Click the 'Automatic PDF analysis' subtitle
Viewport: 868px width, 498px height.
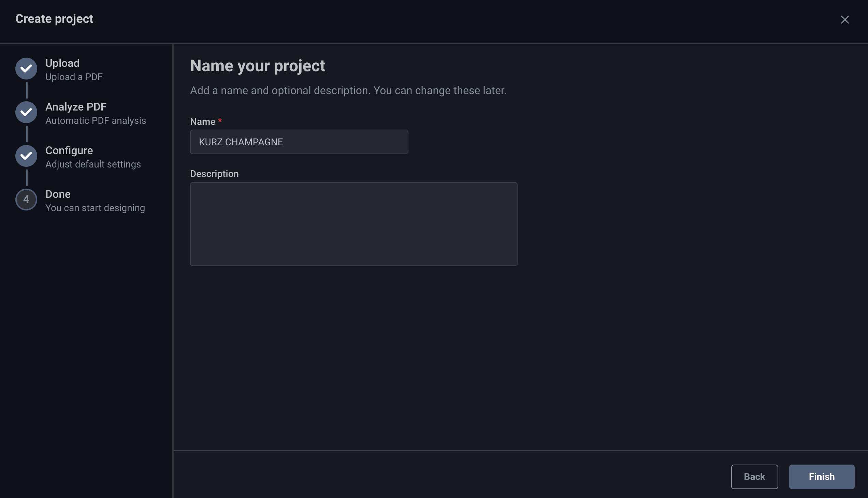(96, 121)
